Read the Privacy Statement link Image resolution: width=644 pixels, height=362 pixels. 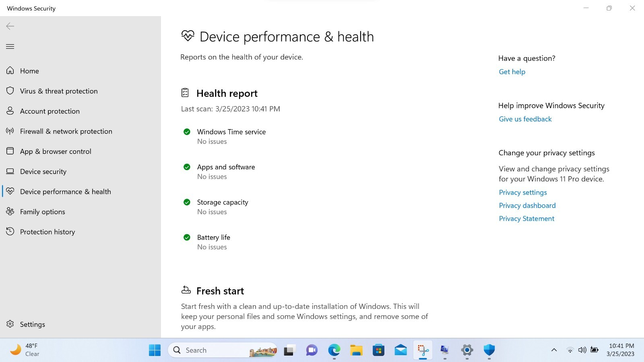point(526,218)
